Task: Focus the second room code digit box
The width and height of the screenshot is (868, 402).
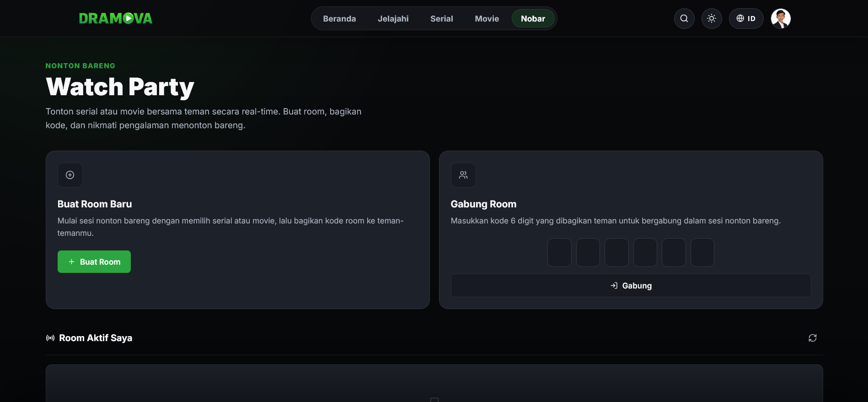Action: [588, 252]
